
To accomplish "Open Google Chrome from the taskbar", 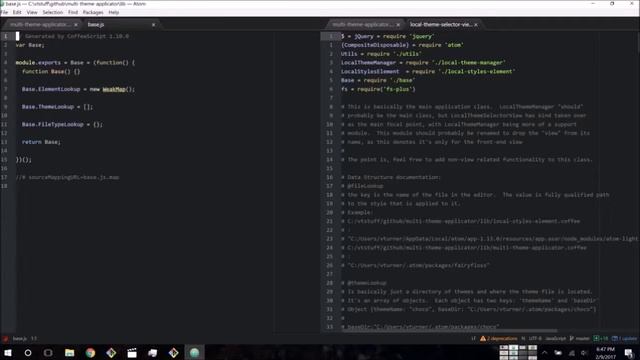I will point(90,352).
